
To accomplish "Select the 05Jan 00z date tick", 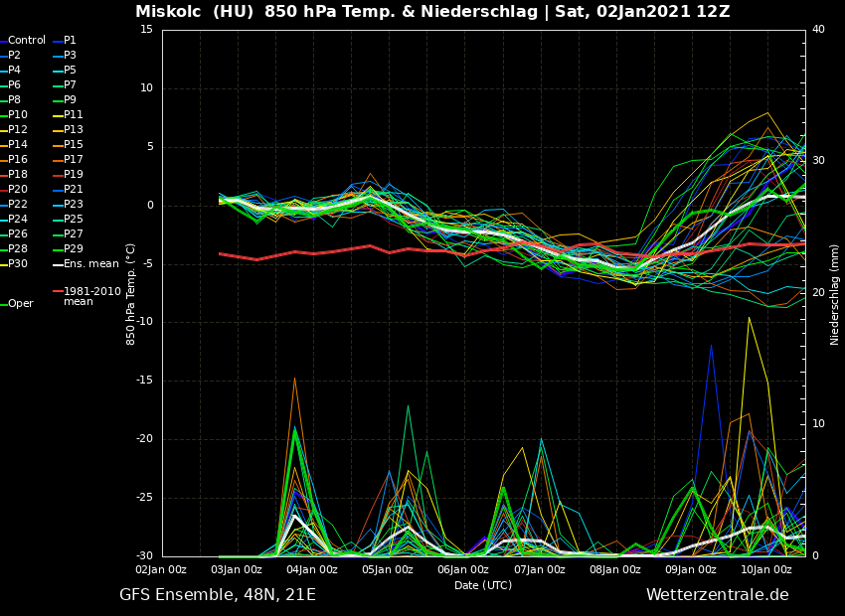I will coord(388,570).
